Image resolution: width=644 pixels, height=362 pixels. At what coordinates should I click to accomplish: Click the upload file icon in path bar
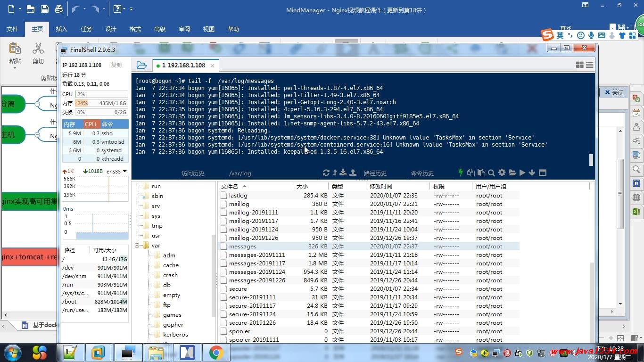click(x=353, y=173)
